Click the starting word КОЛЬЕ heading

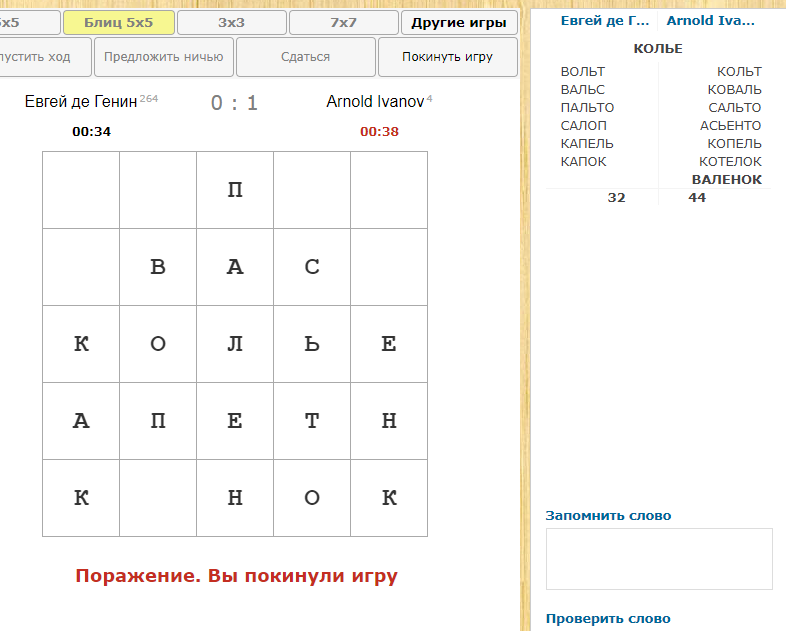pyautogui.click(x=658, y=49)
